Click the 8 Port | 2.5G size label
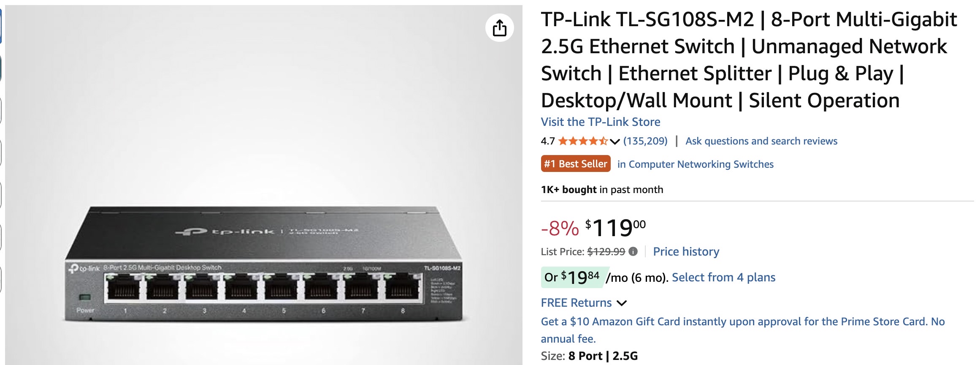 [x=603, y=356]
